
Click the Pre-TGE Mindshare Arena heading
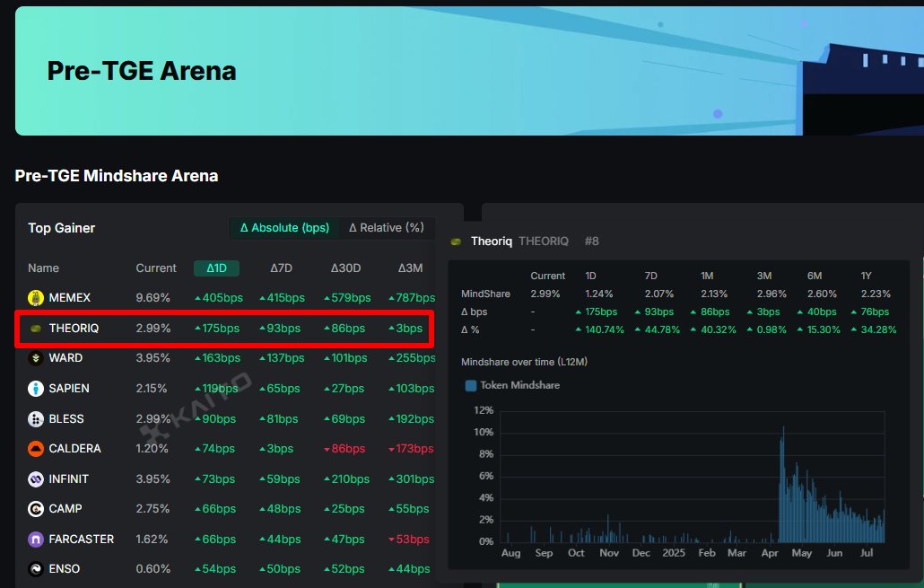117,176
